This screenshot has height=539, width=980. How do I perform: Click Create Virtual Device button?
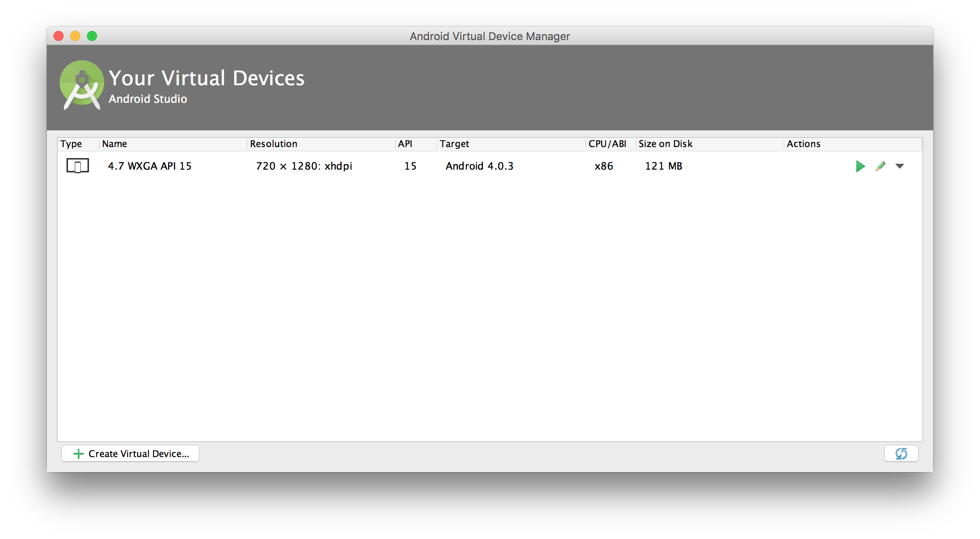[130, 453]
